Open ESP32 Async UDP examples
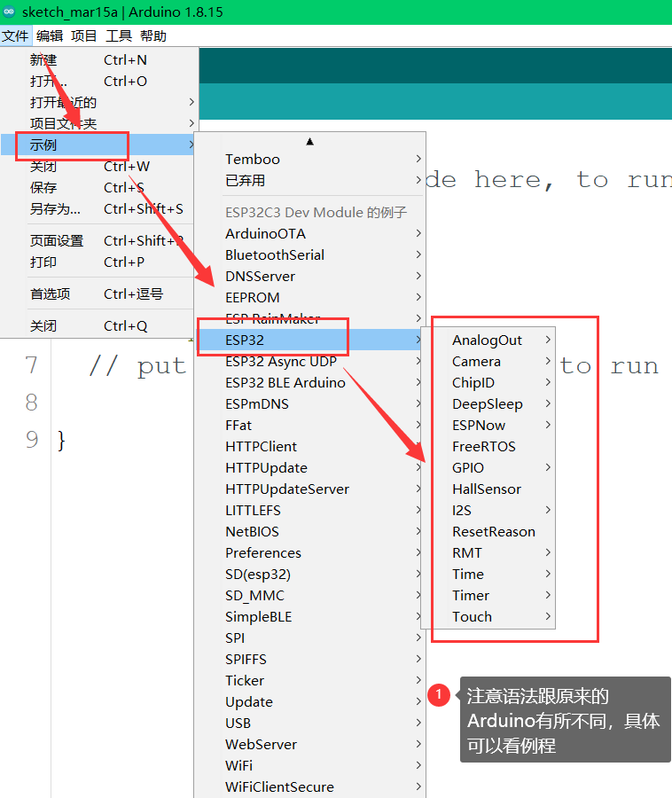Screen dimensions: 672x798 click(x=309, y=362)
